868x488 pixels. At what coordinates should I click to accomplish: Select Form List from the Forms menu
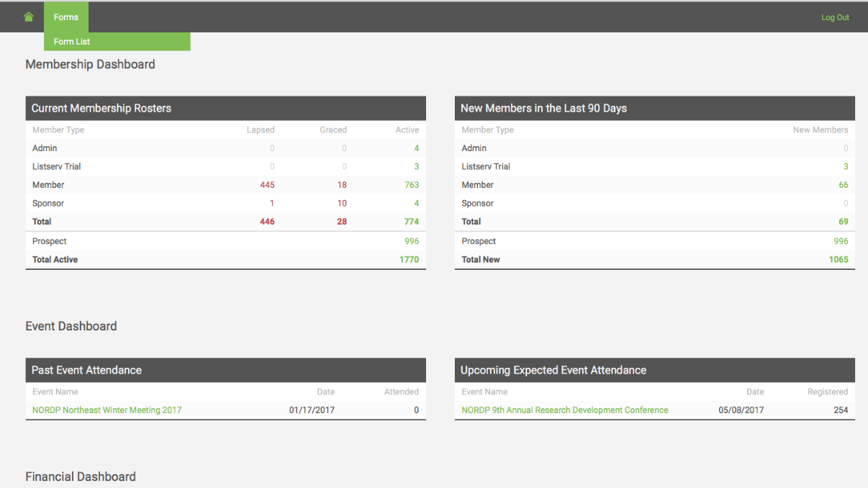[71, 41]
